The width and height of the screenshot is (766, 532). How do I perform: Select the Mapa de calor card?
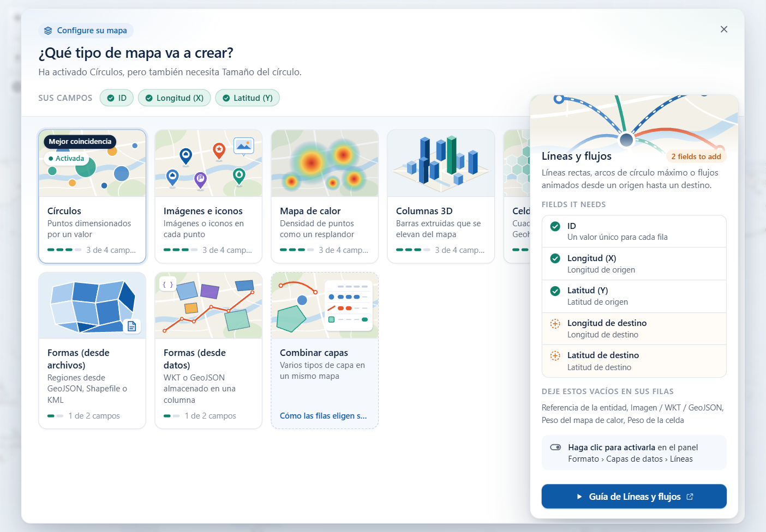[x=325, y=196]
